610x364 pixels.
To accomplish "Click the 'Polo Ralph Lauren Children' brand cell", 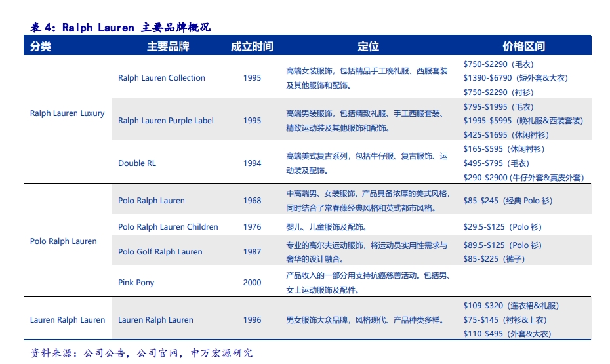I will coord(168,227).
